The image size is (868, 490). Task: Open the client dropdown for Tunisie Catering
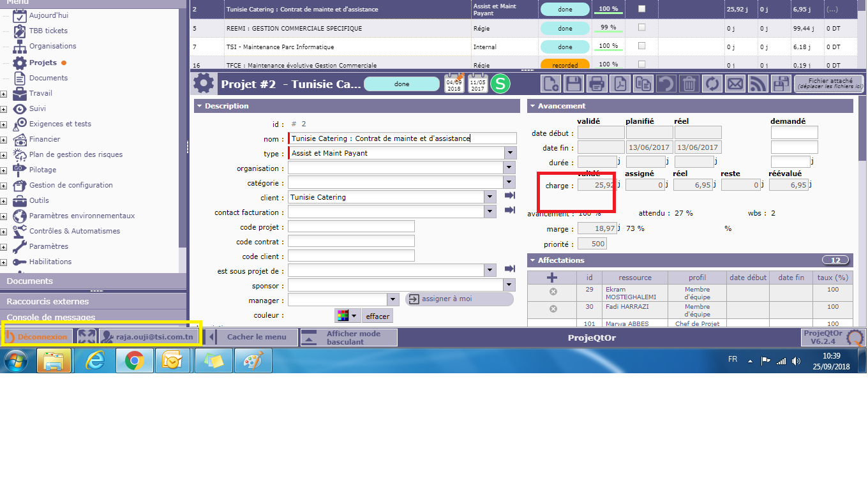tap(490, 197)
